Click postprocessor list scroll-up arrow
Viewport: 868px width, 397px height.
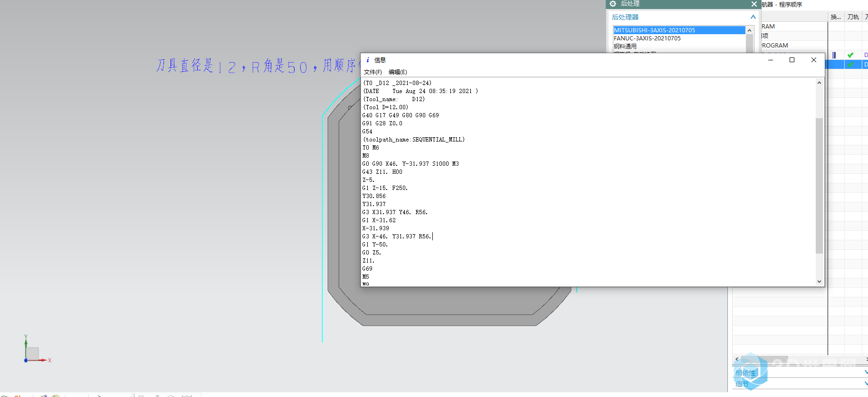click(x=750, y=30)
